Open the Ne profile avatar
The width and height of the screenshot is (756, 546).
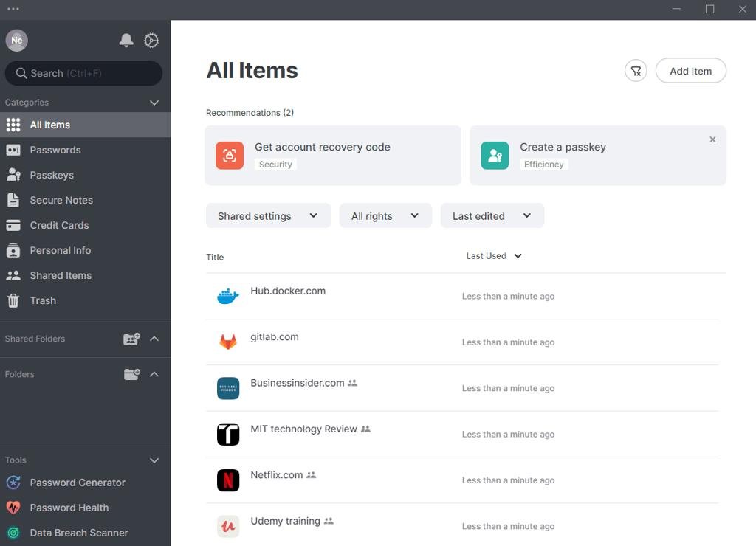(16, 40)
